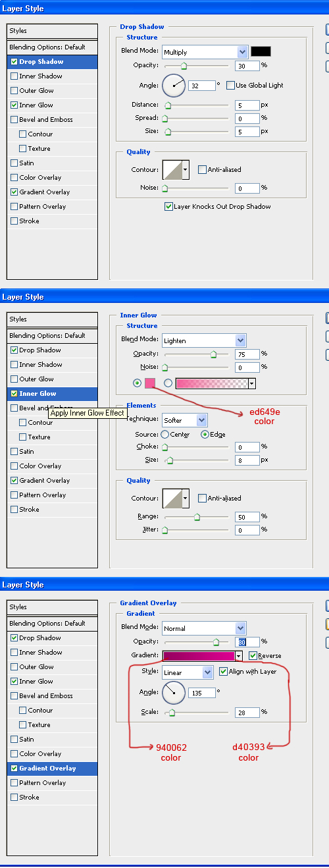Screen dimensions: 329x868
Task: Select Gradient Overlay in the bottom dialog's styles list
Action: tap(53, 769)
